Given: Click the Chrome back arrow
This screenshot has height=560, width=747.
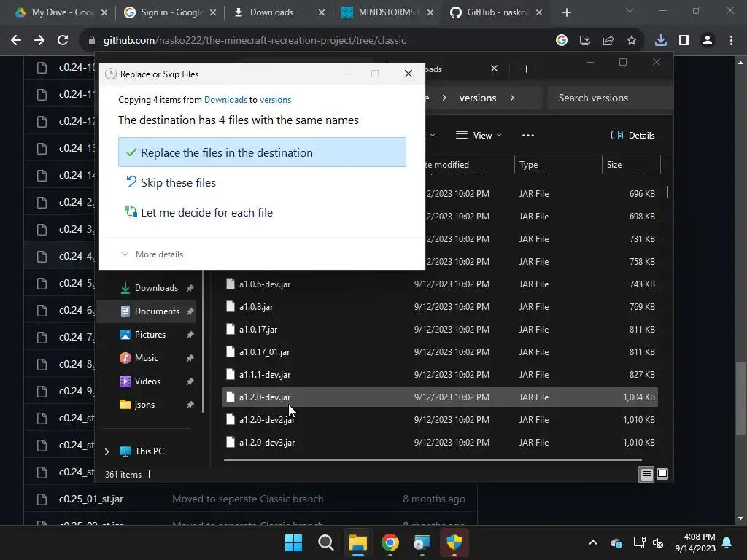Looking at the screenshot, I should 16,41.
